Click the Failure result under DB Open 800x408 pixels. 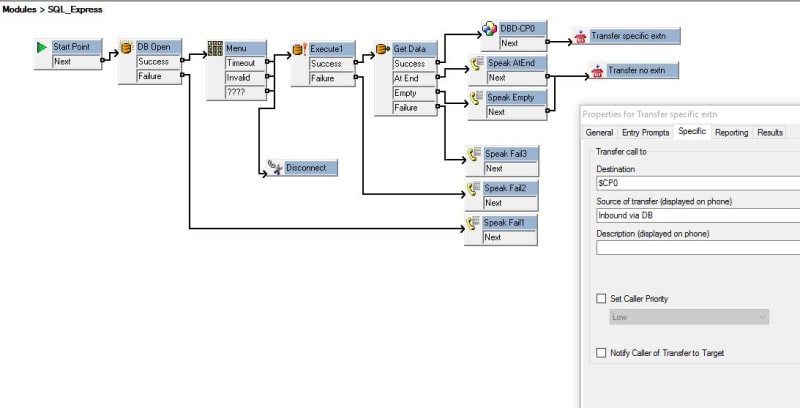coord(158,76)
